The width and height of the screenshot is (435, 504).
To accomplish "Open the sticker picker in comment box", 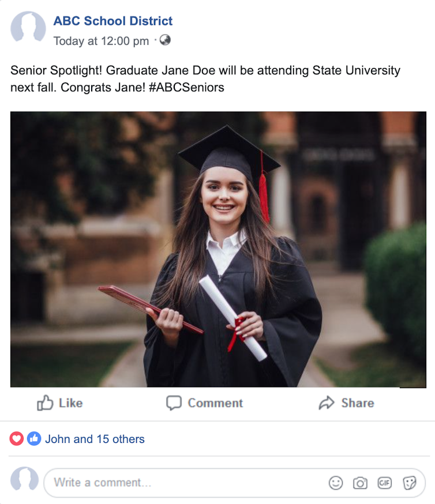I will tap(410, 483).
